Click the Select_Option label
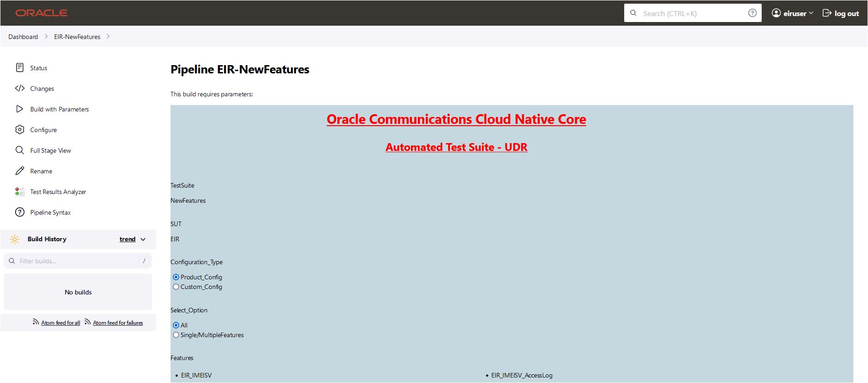Image resolution: width=868 pixels, height=383 pixels. pos(189,310)
